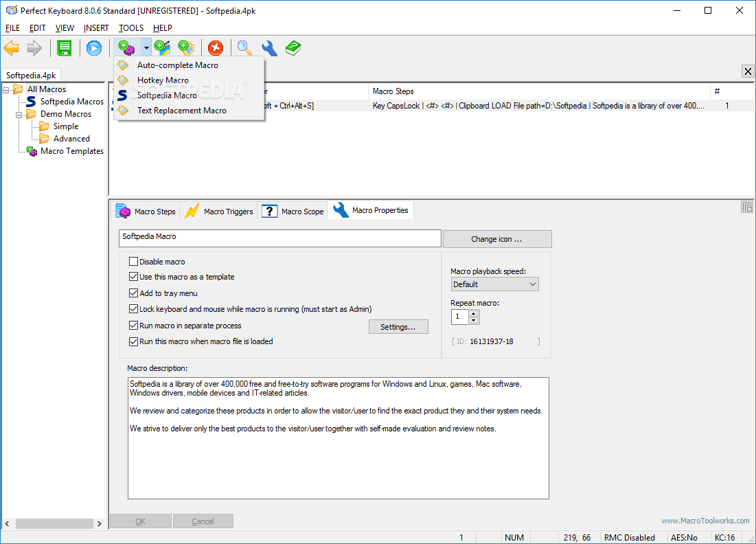Select Softpedia Macros in the tree
Viewport: 756px width, 544px height.
tap(72, 101)
